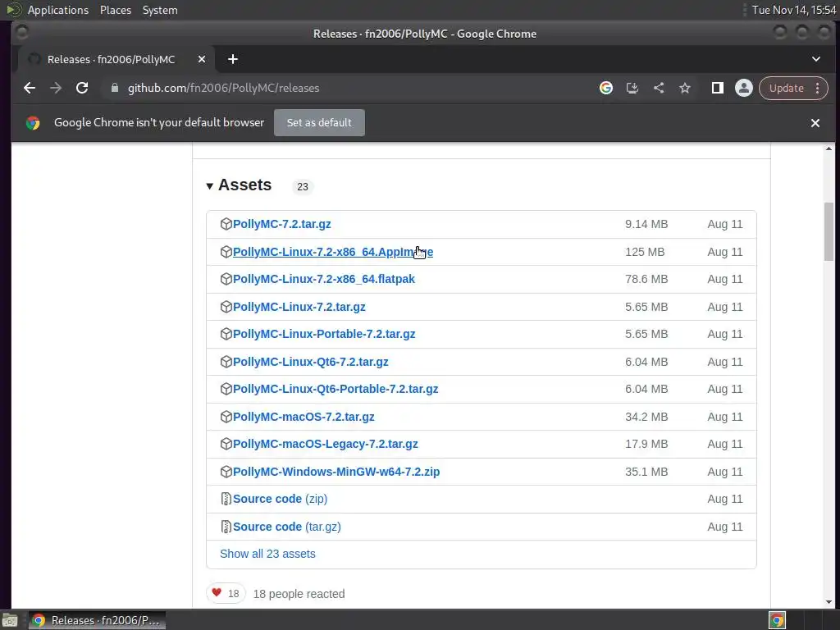
Task: Click file icon beside Source code (tar.gz)
Action: (x=226, y=527)
